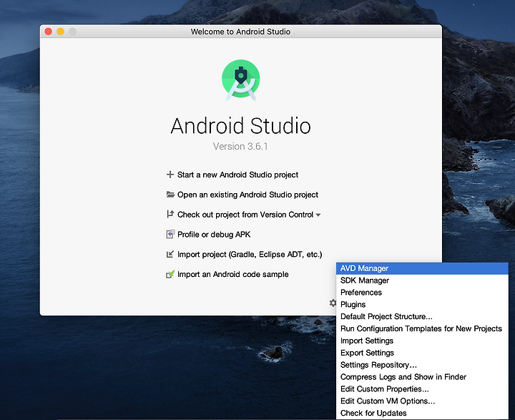Open an existing Android Studio project

(x=247, y=195)
